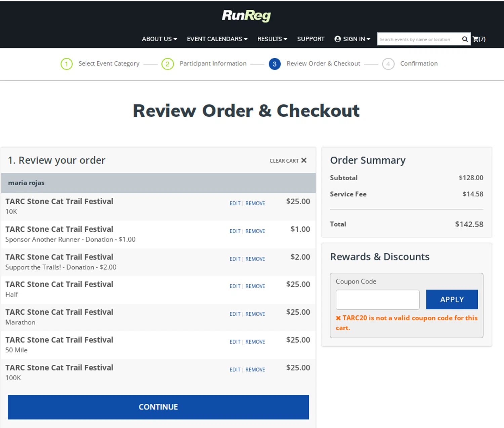Click the X icon next to Clear Cart

[304, 160]
